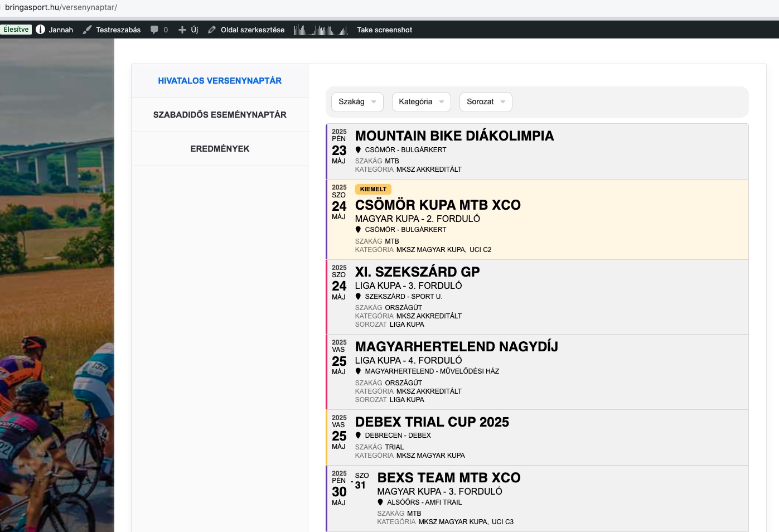Select the Eredmények tab
This screenshot has width=779, height=532.
pos(220,149)
